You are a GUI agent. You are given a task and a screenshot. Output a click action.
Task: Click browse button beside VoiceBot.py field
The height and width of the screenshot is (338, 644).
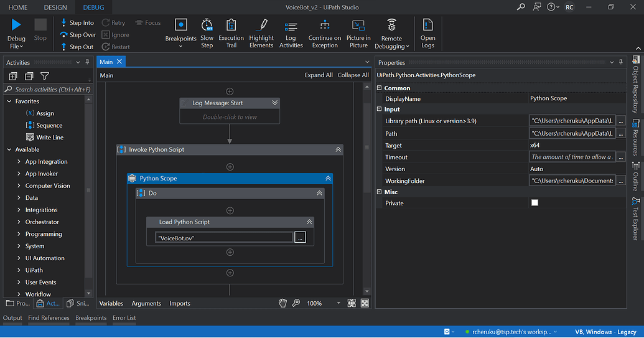(300, 237)
